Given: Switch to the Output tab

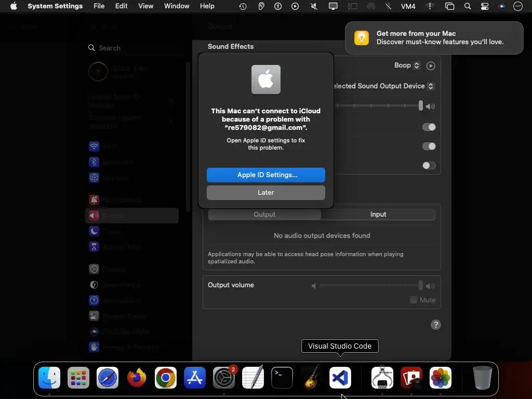Looking at the screenshot, I should [x=264, y=215].
